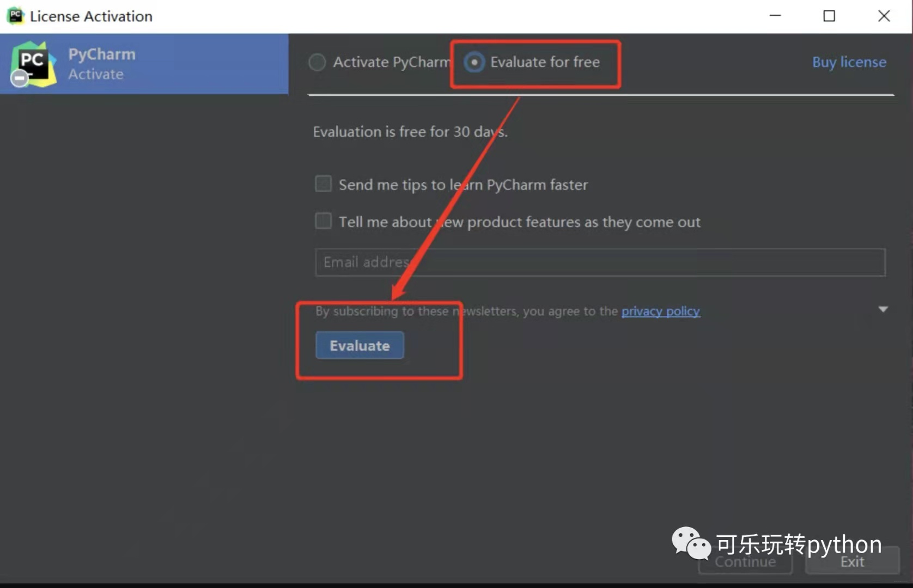Click the Continue button
Image resolution: width=913 pixels, height=588 pixels.
click(x=745, y=561)
